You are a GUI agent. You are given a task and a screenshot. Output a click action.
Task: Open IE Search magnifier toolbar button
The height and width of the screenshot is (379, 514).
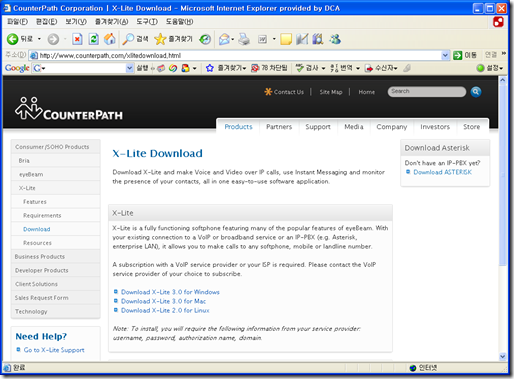pos(128,39)
